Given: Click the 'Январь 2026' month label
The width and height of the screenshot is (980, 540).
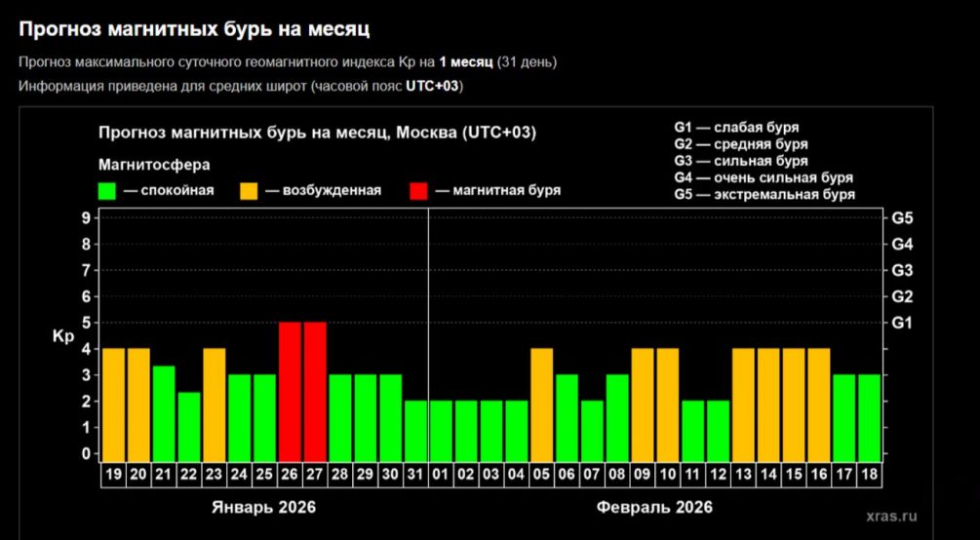Looking at the screenshot, I should coord(264,508).
